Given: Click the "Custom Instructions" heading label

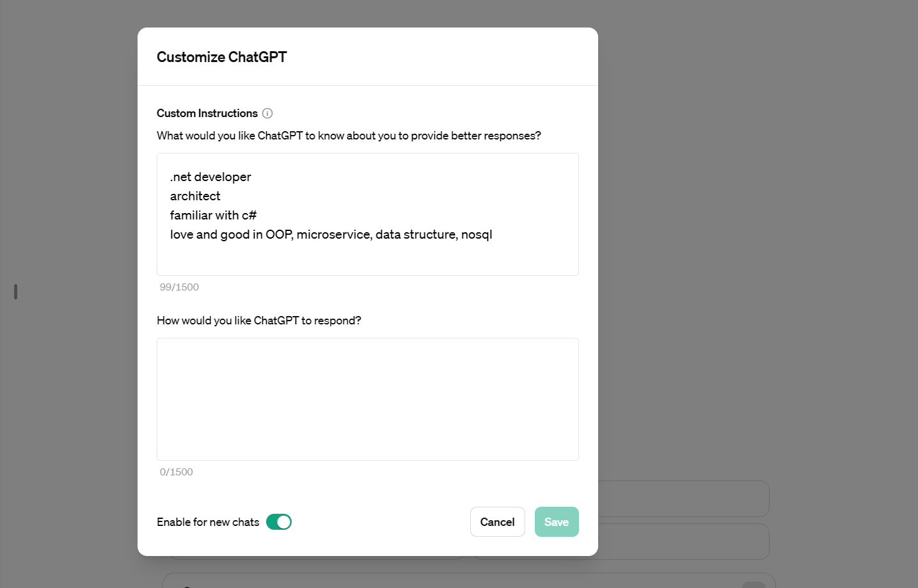Looking at the screenshot, I should click(x=207, y=113).
